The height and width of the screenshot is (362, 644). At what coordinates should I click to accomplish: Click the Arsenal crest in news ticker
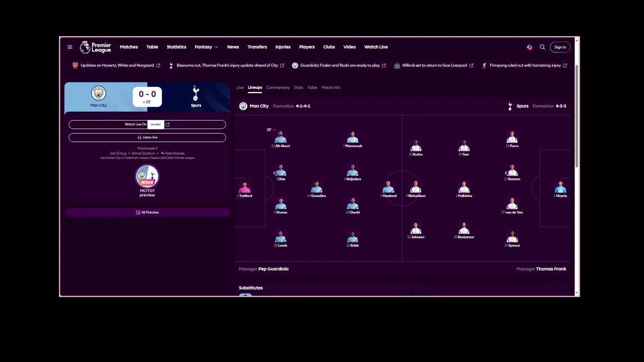click(75, 65)
